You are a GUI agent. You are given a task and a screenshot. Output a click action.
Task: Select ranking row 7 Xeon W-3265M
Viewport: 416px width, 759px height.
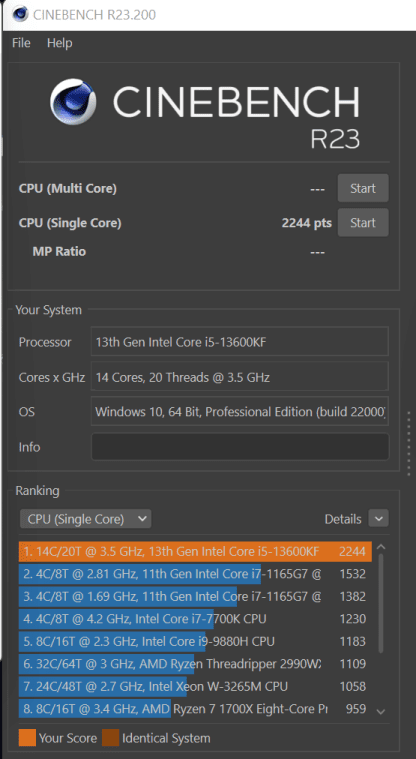pos(195,686)
